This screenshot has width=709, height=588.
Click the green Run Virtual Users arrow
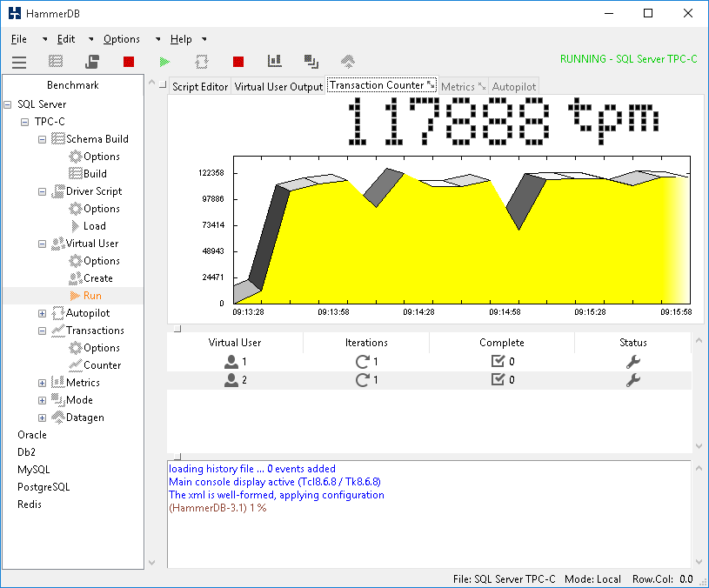tap(164, 62)
